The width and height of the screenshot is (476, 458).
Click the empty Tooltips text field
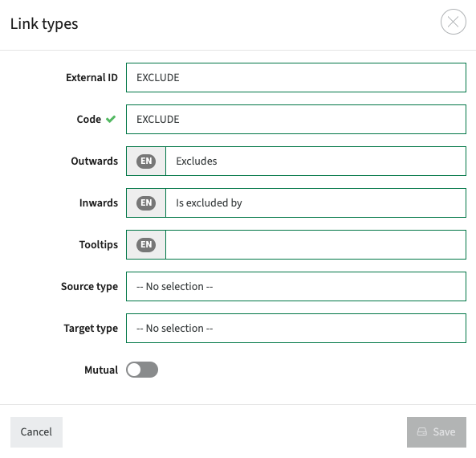coord(315,244)
